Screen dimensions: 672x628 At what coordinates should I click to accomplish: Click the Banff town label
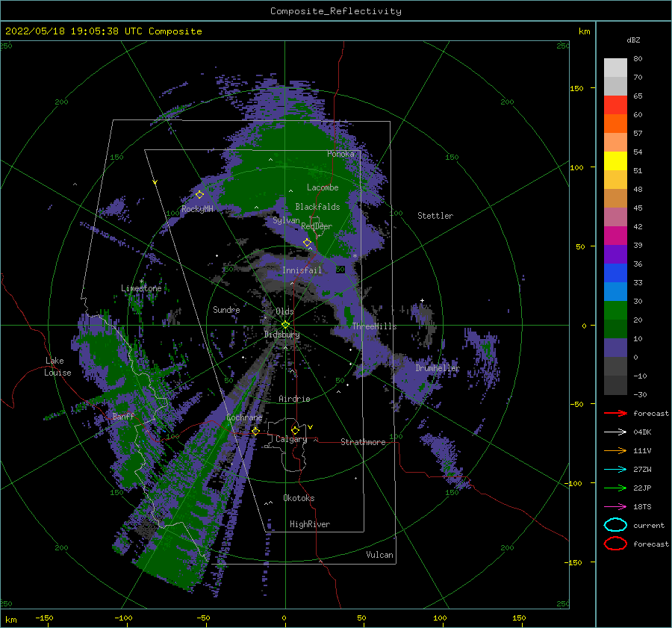coord(123,416)
